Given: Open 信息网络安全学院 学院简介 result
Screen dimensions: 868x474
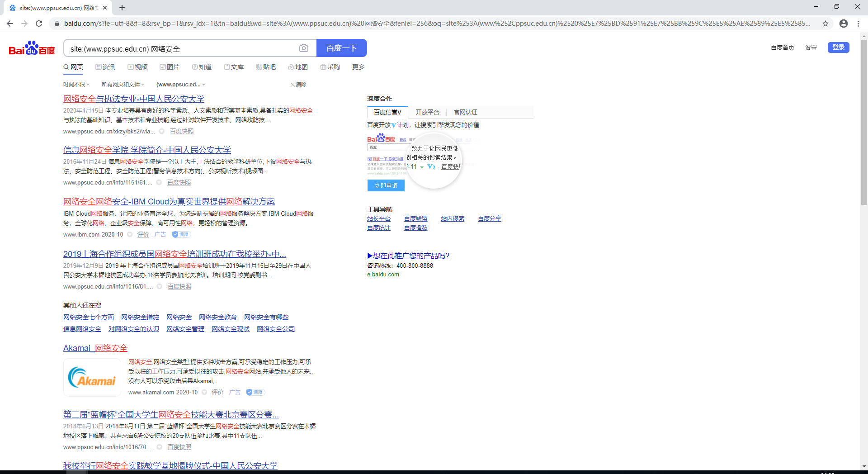Looking at the screenshot, I should 147,150.
